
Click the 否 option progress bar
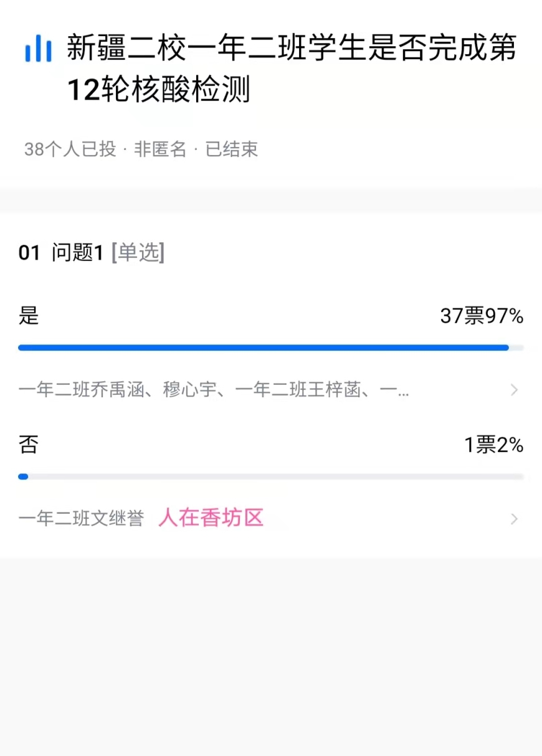[270, 476]
